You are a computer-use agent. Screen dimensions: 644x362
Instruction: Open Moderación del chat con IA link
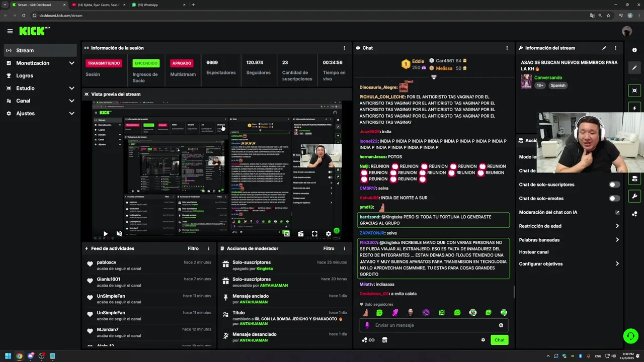(x=569, y=212)
